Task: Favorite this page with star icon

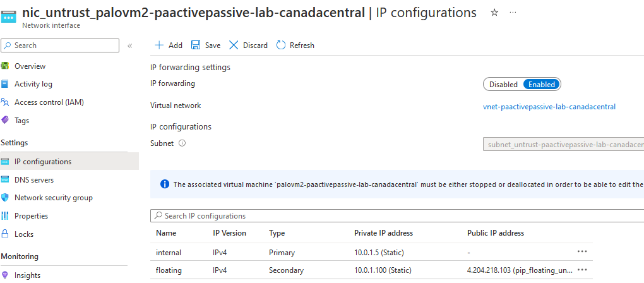Action: tap(494, 13)
